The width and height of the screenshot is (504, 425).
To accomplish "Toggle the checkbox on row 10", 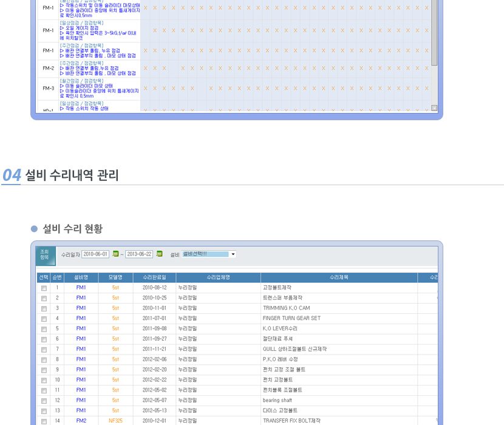I will [x=44, y=380].
